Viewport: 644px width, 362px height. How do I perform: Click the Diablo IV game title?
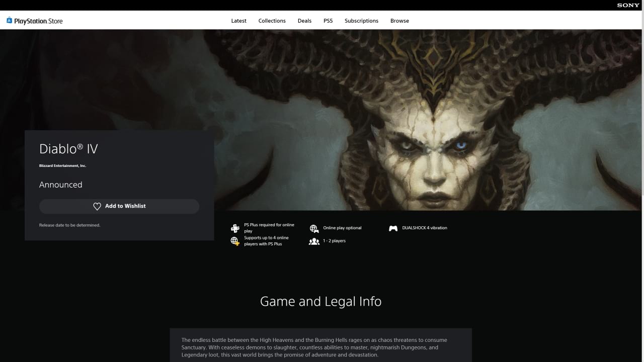(x=68, y=149)
